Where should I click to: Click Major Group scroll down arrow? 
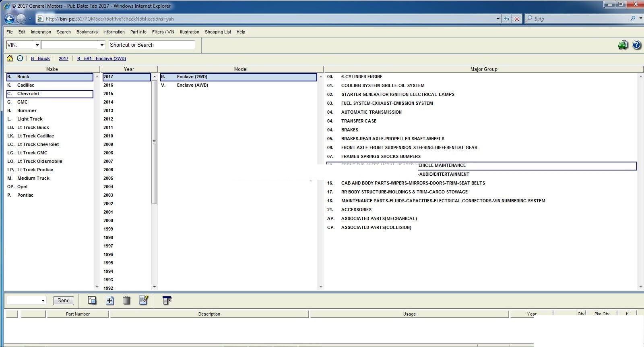coord(641,287)
